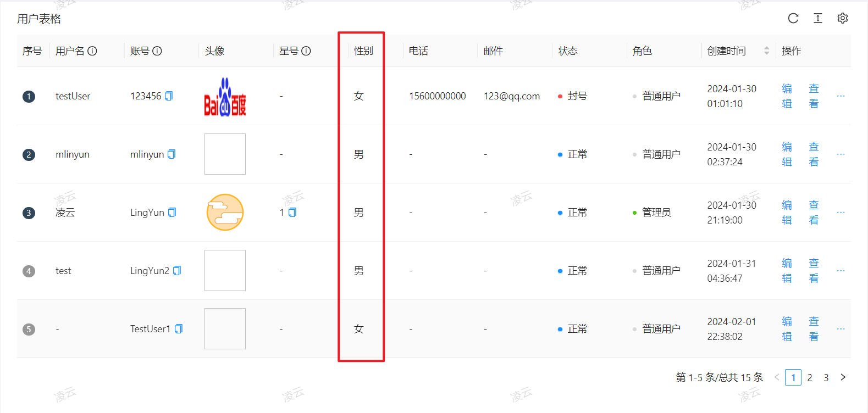Click 查看 link for mlinyun row
868x413 pixels.
(x=814, y=154)
